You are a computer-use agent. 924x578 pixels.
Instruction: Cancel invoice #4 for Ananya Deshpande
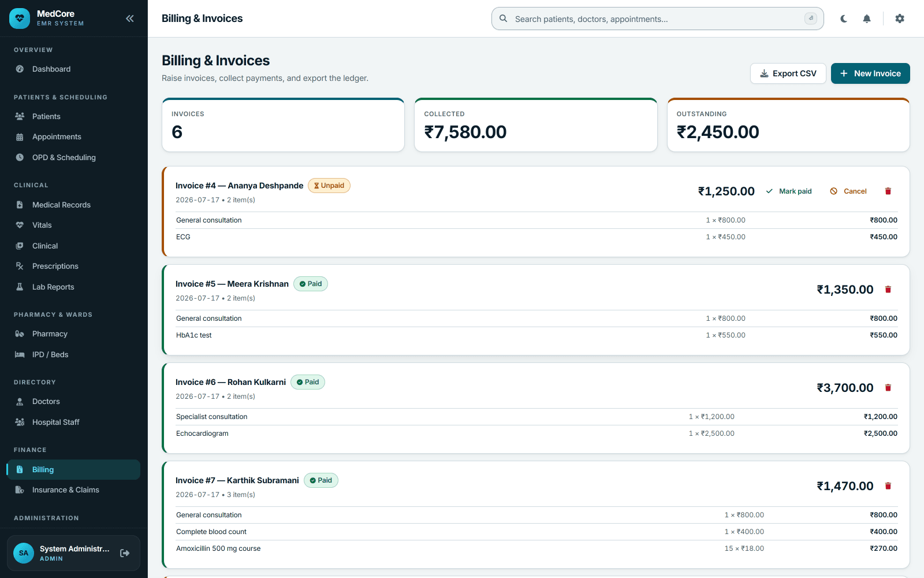(848, 191)
